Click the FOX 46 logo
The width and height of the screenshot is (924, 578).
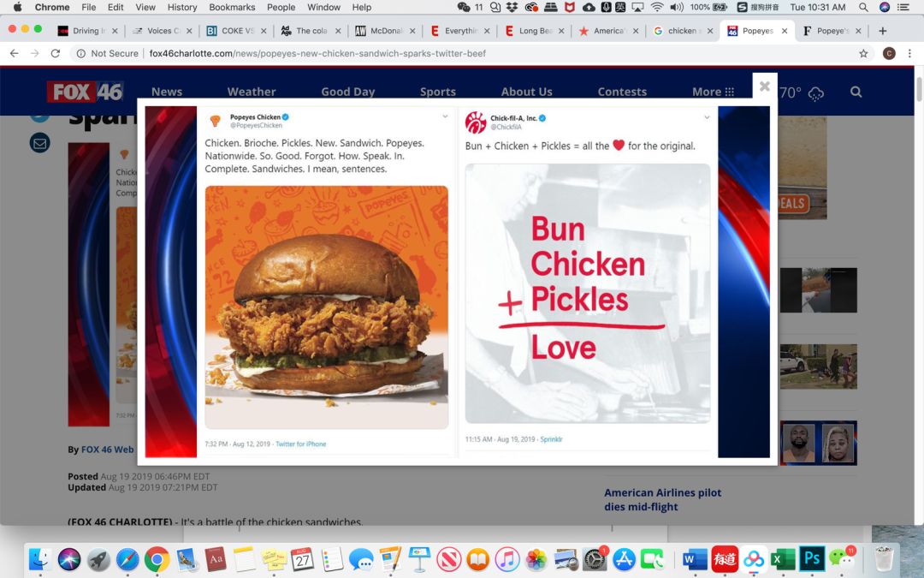86,92
